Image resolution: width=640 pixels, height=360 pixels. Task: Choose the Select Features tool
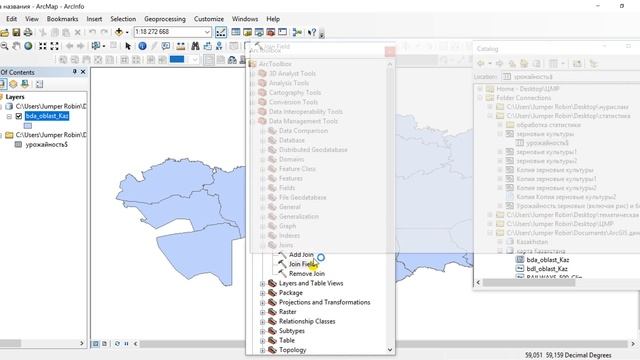tap(96, 46)
